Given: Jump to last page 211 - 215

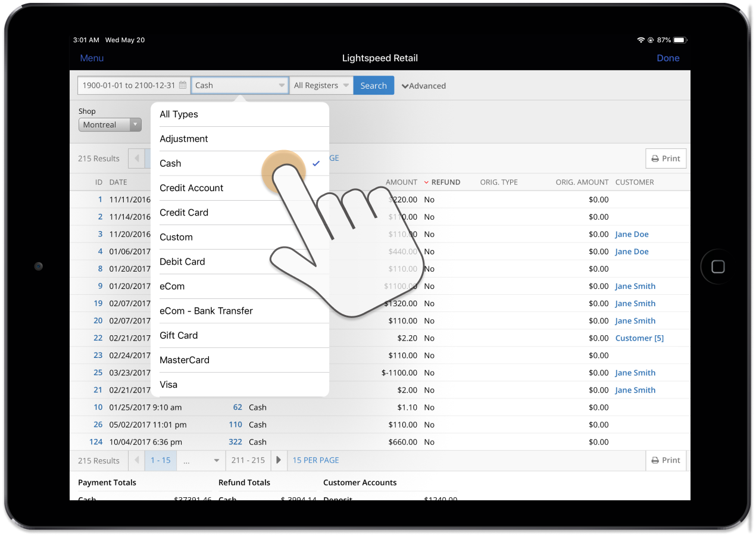Looking at the screenshot, I should (x=248, y=460).
